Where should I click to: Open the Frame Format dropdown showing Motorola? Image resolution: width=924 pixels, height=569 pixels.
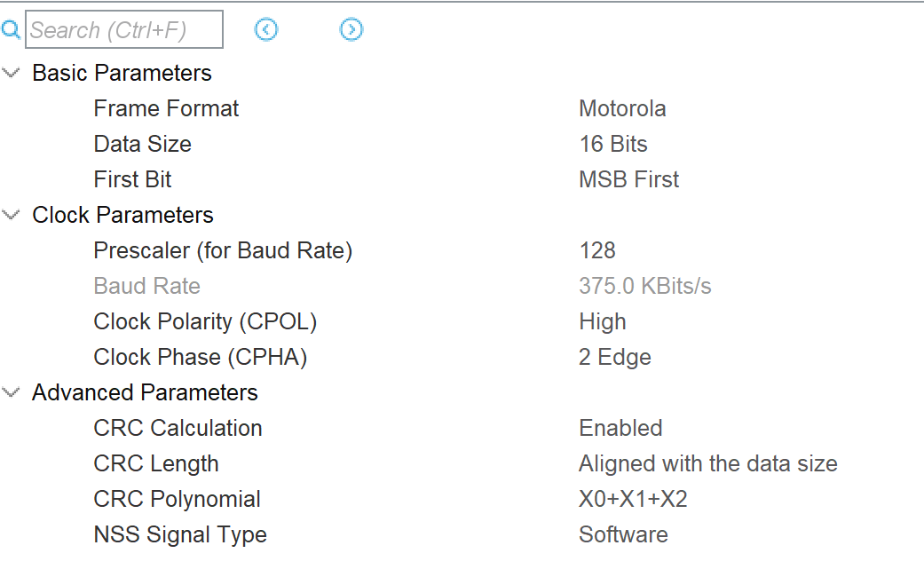pyautogui.click(x=622, y=108)
